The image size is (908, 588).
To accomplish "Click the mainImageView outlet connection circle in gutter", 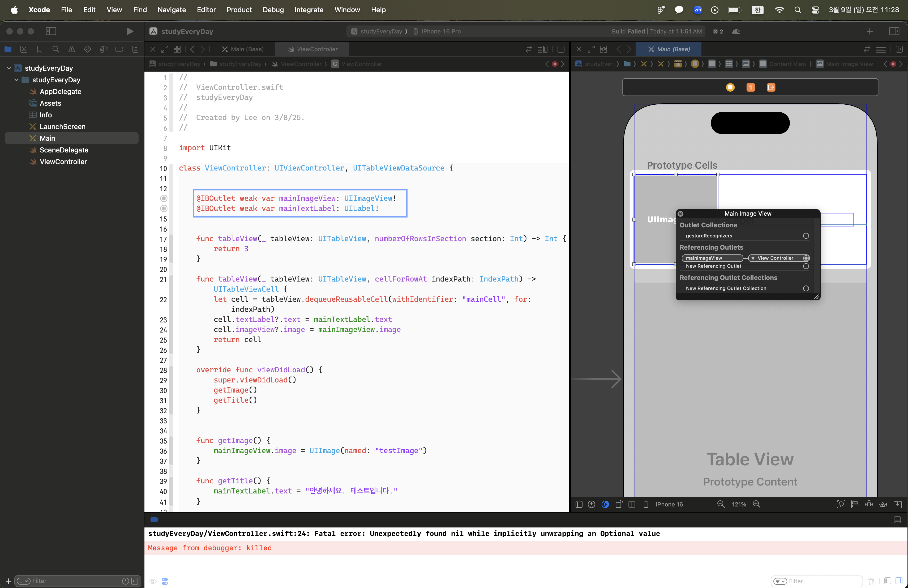I will [x=164, y=198].
